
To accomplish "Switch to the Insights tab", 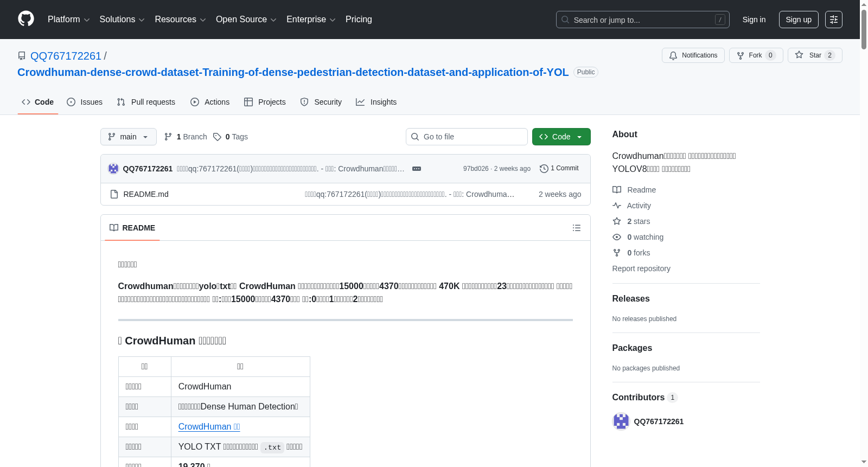I will click(x=376, y=102).
